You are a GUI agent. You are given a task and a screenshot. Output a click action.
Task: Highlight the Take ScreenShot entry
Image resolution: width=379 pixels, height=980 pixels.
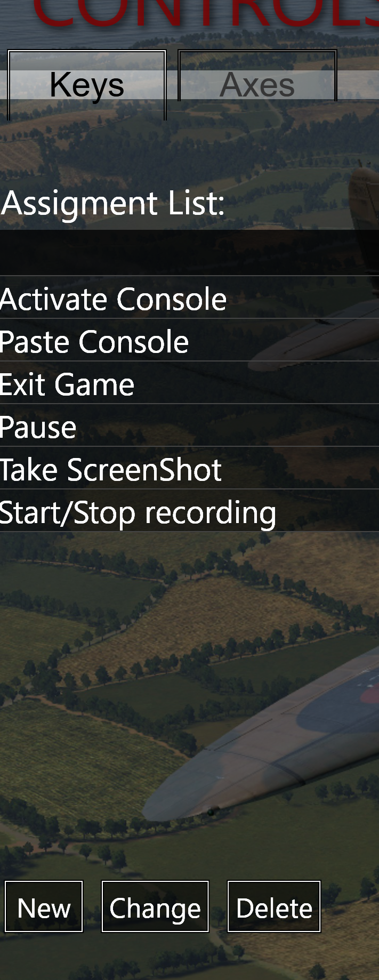189,469
